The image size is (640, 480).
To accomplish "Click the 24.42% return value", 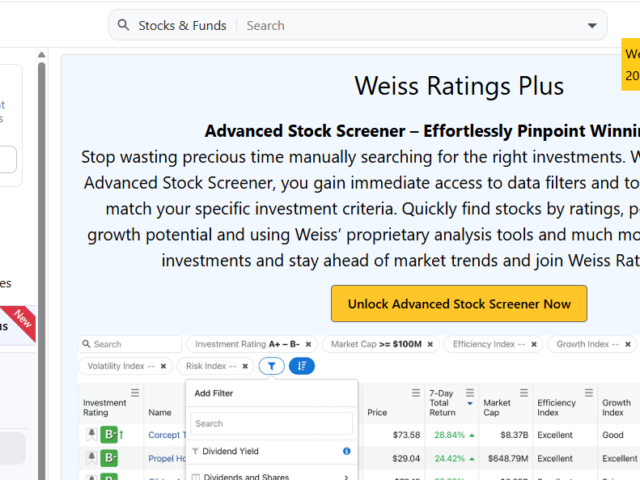I will (x=449, y=458).
